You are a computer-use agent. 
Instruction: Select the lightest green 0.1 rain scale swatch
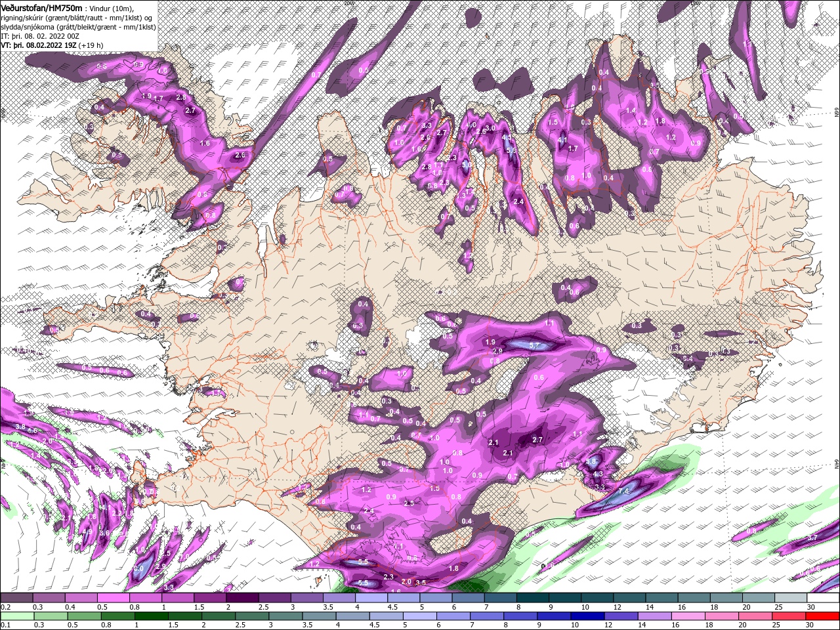(x=16, y=616)
